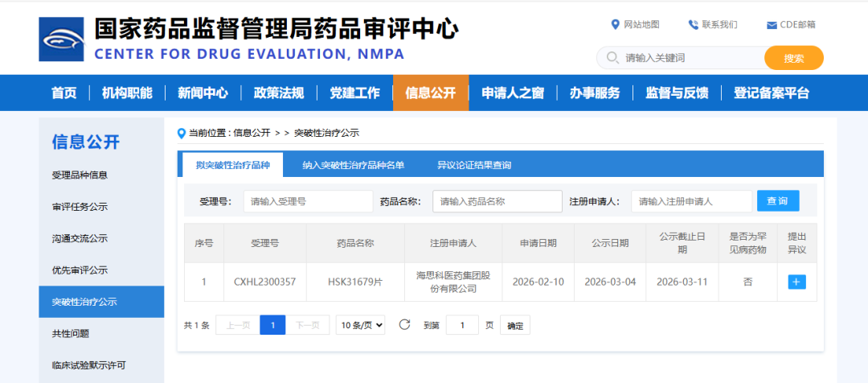The image size is (868, 383).
Task: Click the location pin breadcrumb icon
Action: [x=182, y=133]
